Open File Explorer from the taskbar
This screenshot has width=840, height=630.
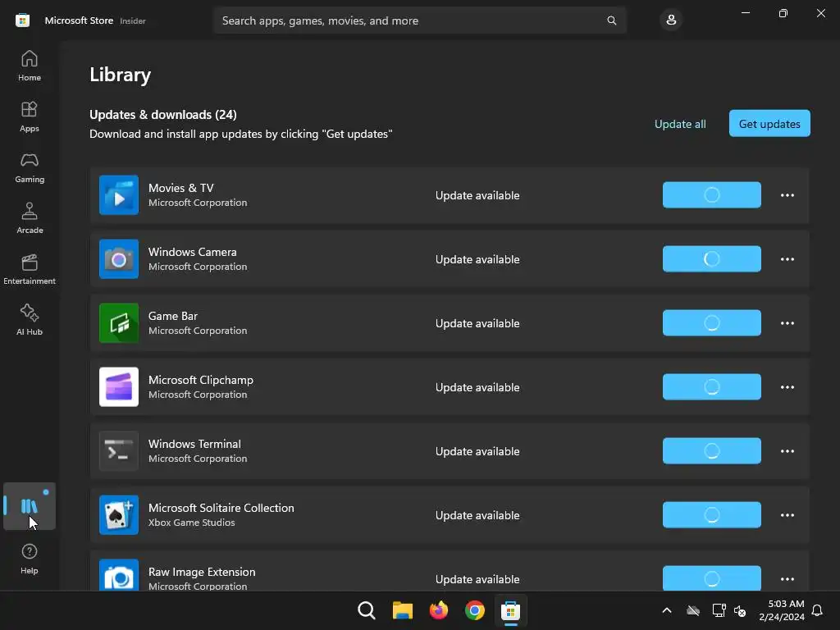[x=402, y=610]
